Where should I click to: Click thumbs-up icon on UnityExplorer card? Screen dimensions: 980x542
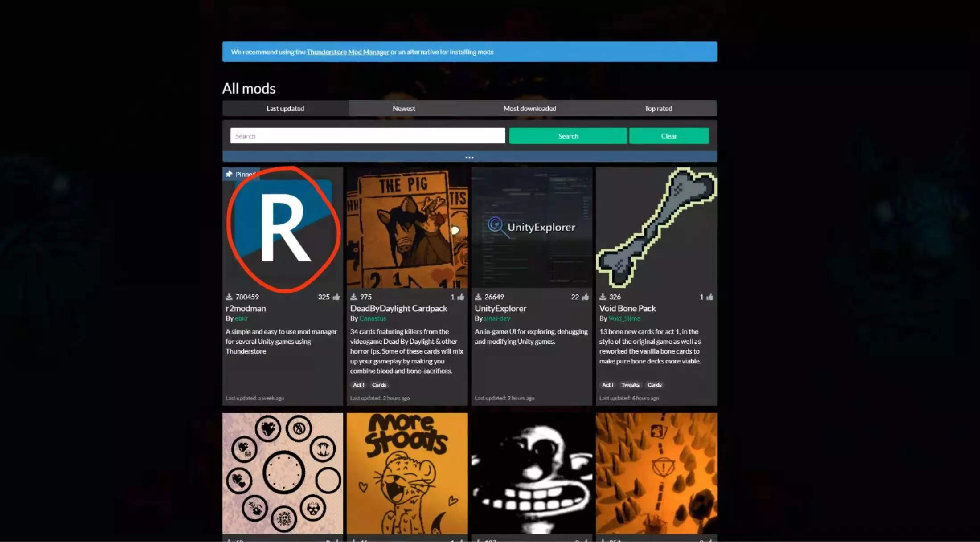click(585, 297)
